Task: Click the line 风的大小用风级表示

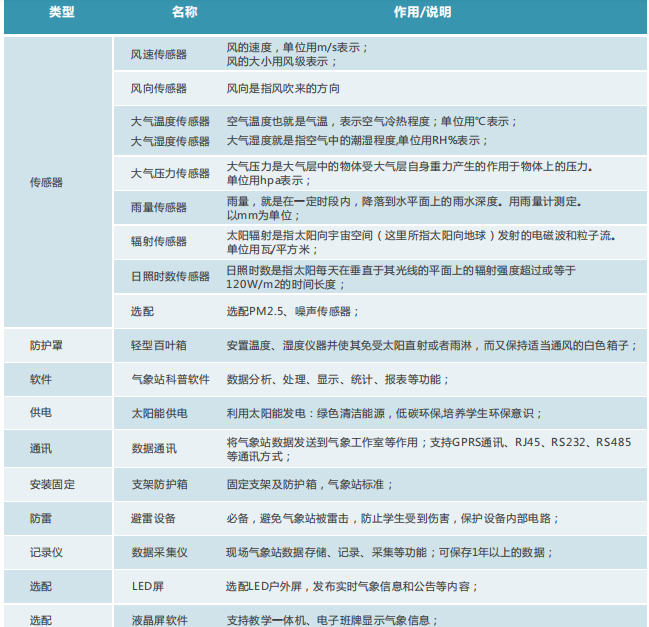Action: pos(281,62)
